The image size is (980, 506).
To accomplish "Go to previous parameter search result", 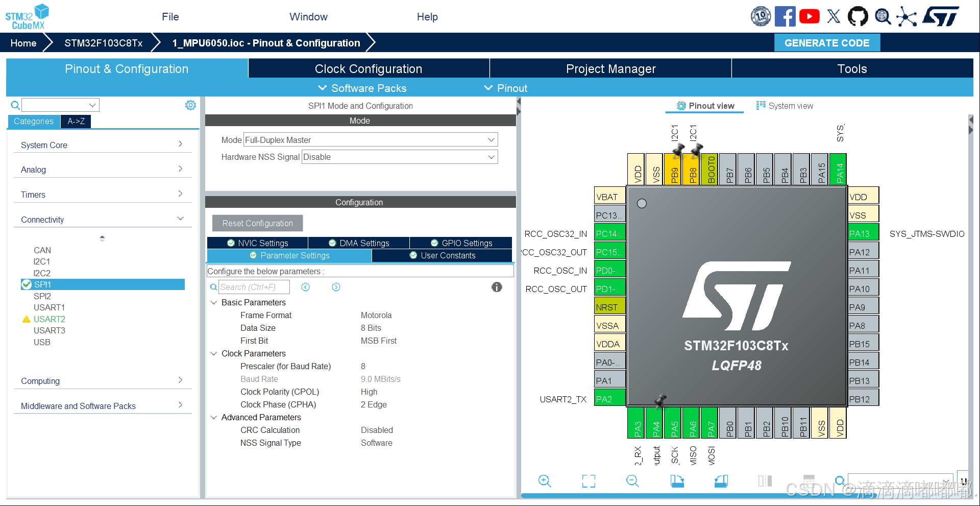I will click(x=305, y=287).
